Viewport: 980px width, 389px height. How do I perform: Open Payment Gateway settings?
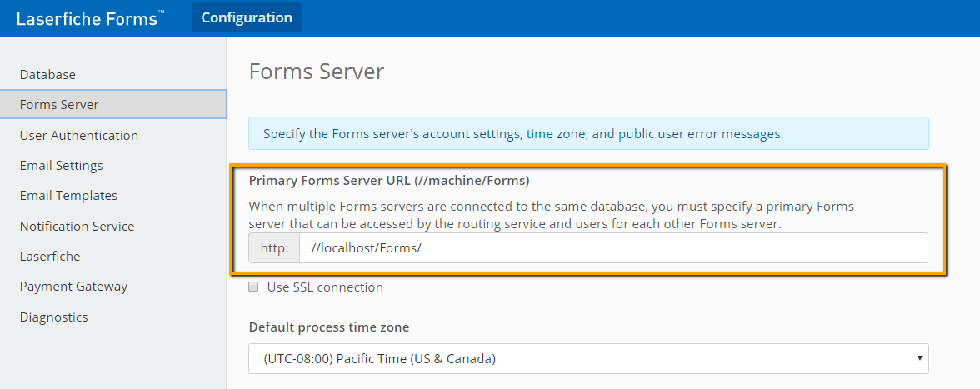pyautogui.click(x=73, y=286)
